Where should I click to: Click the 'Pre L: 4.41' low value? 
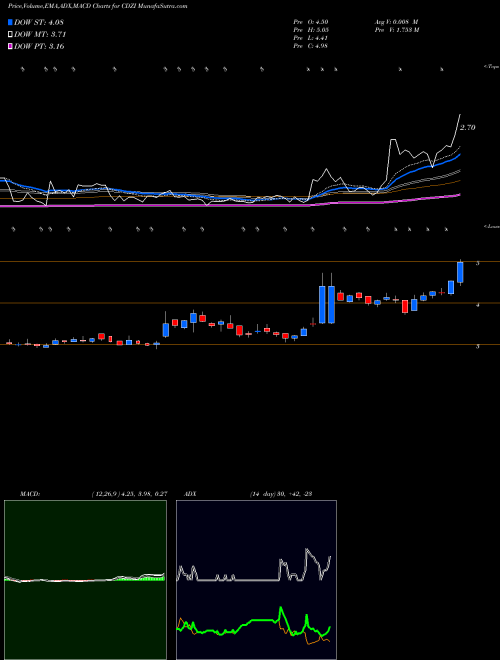pyautogui.click(x=311, y=38)
